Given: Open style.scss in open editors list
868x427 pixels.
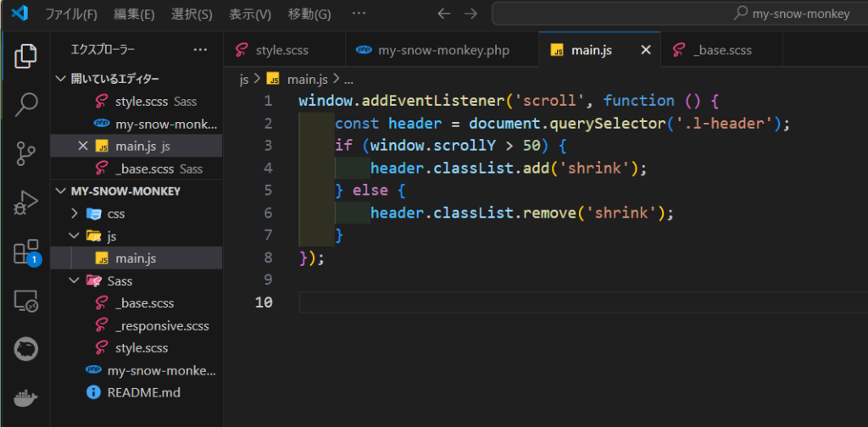Looking at the screenshot, I should (136, 102).
